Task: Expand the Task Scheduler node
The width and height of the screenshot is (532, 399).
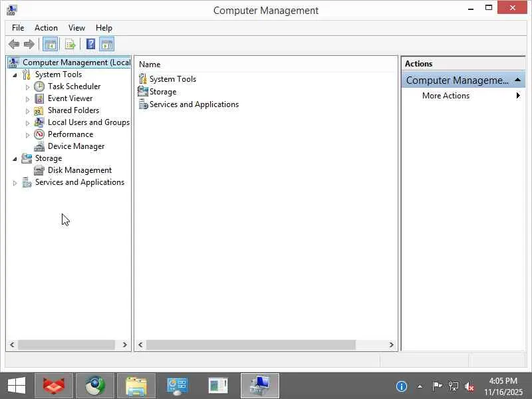Action: [x=27, y=87]
